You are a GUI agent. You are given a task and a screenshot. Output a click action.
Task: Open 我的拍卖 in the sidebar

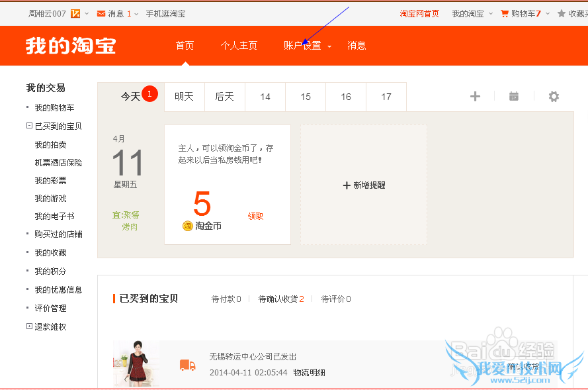(x=51, y=144)
